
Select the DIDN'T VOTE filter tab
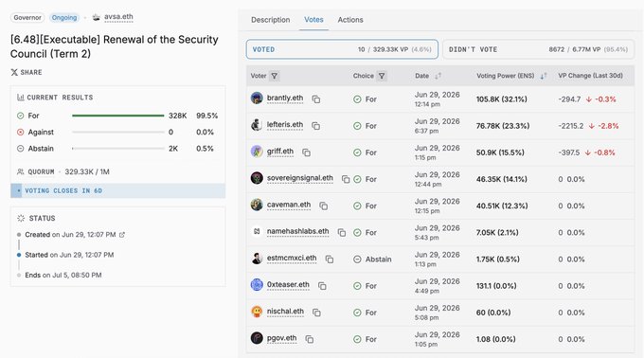(539, 49)
